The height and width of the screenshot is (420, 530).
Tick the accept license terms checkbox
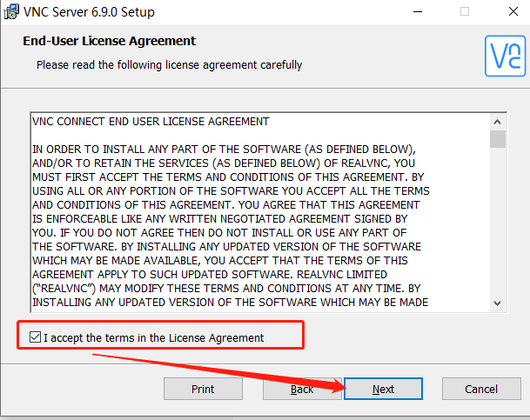[x=35, y=337]
